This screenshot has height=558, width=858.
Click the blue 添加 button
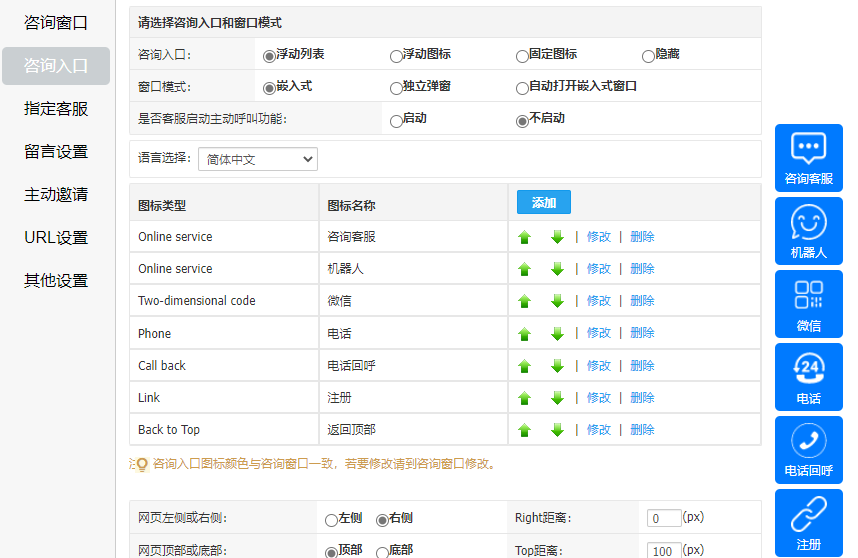click(x=543, y=203)
